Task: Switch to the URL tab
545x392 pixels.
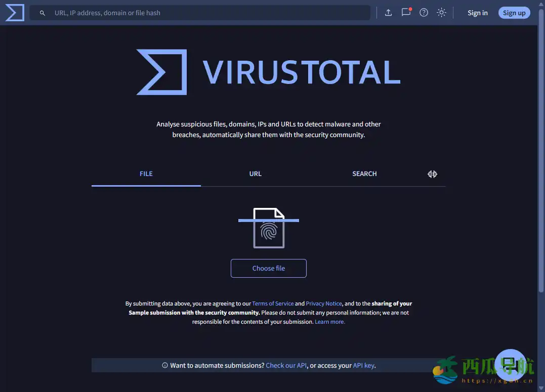Action: (255, 173)
